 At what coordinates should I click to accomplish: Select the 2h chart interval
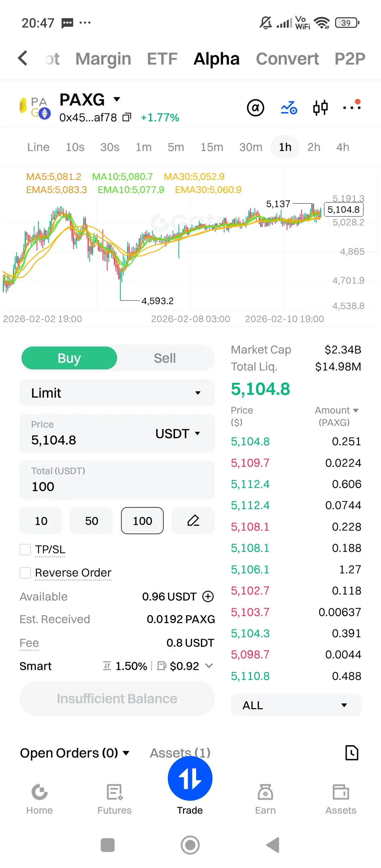[314, 147]
